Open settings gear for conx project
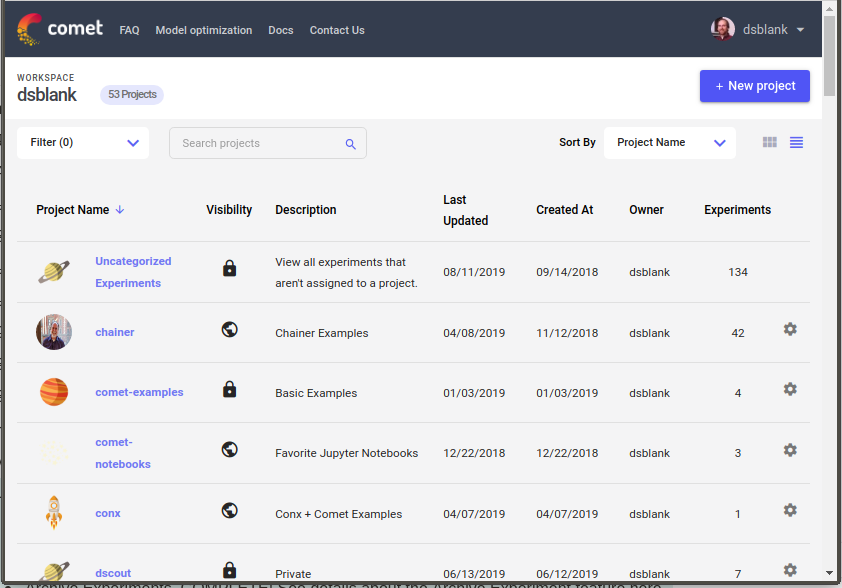The width and height of the screenshot is (842, 588). click(789, 510)
